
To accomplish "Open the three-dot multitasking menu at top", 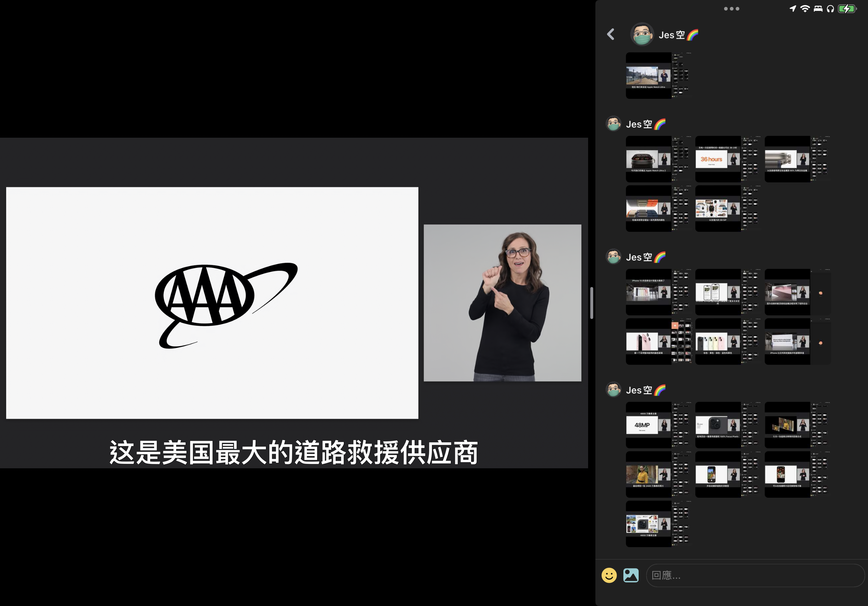I will tap(732, 9).
